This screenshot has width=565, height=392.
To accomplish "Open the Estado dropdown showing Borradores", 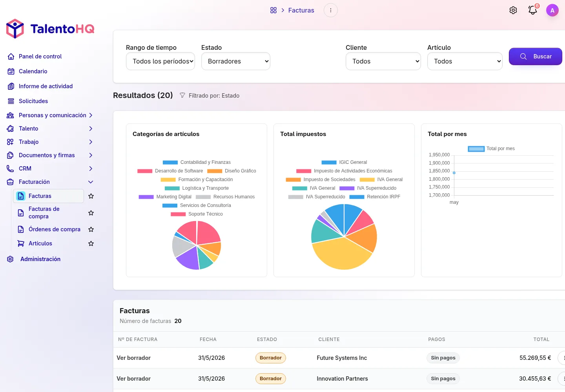I will [x=236, y=61].
